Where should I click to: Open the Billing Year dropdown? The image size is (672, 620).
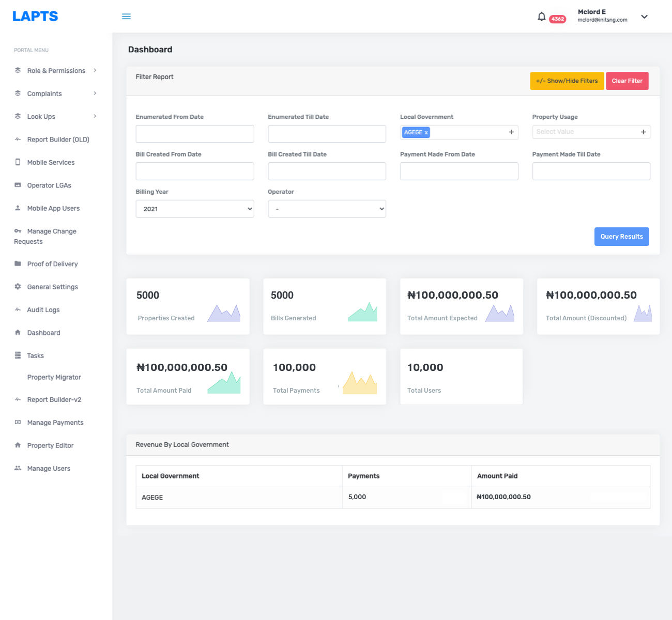click(x=194, y=209)
